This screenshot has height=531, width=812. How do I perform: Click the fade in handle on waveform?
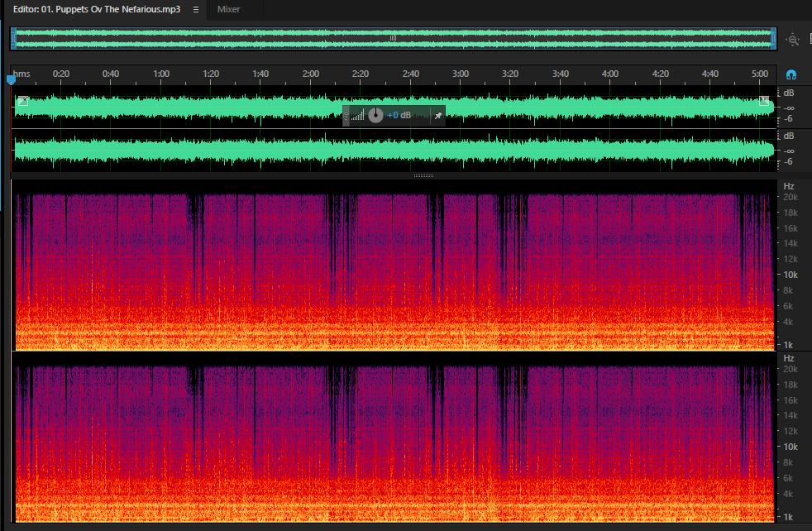pyautogui.click(x=22, y=101)
